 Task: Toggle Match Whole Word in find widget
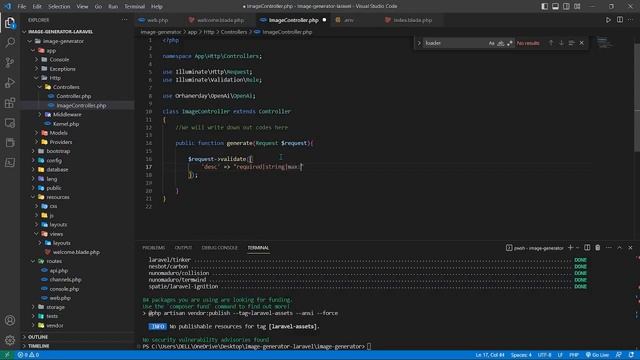tap(500, 43)
